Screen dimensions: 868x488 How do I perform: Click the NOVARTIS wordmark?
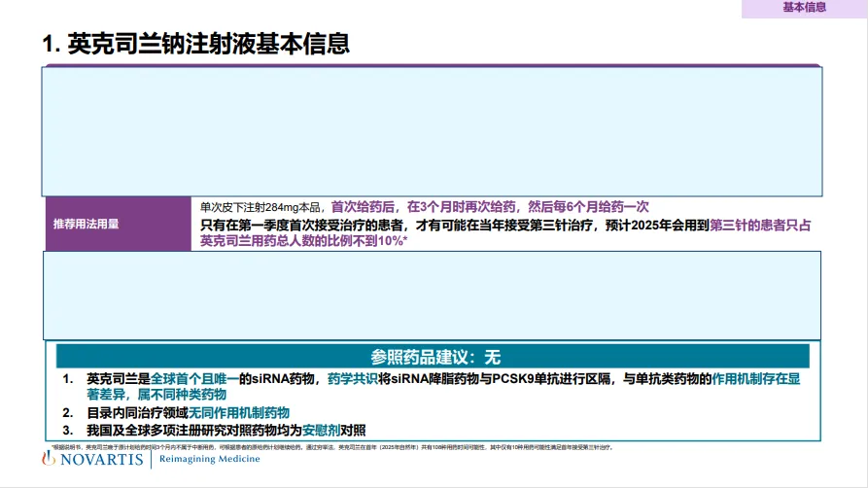click(x=102, y=460)
